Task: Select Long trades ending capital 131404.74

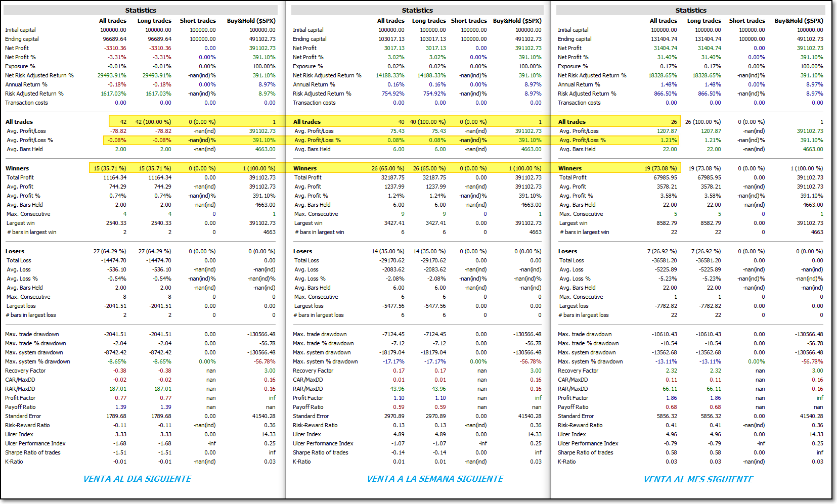Action: tap(708, 39)
